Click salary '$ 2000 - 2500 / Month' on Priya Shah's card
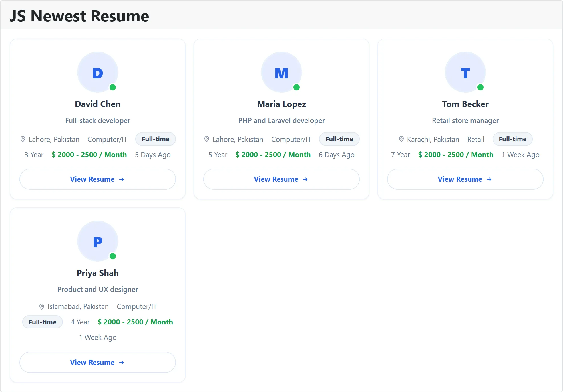This screenshot has height=392, width=563. [135, 322]
